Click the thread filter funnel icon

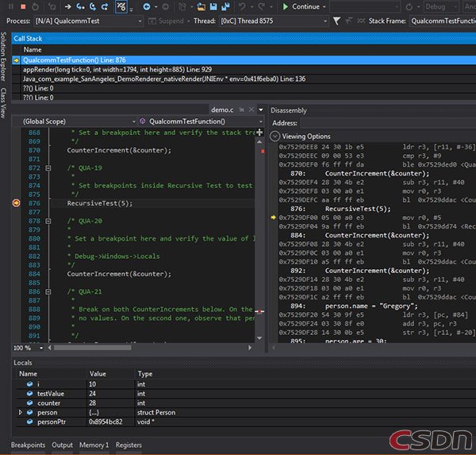click(336, 21)
